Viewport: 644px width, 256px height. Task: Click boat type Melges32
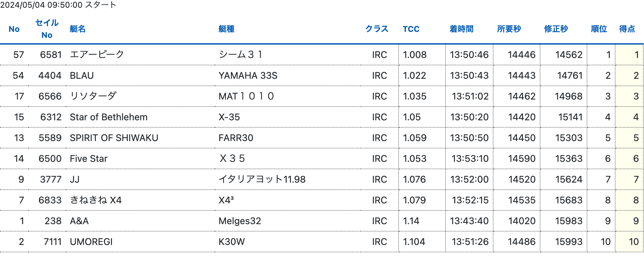click(x=240, y=221)
